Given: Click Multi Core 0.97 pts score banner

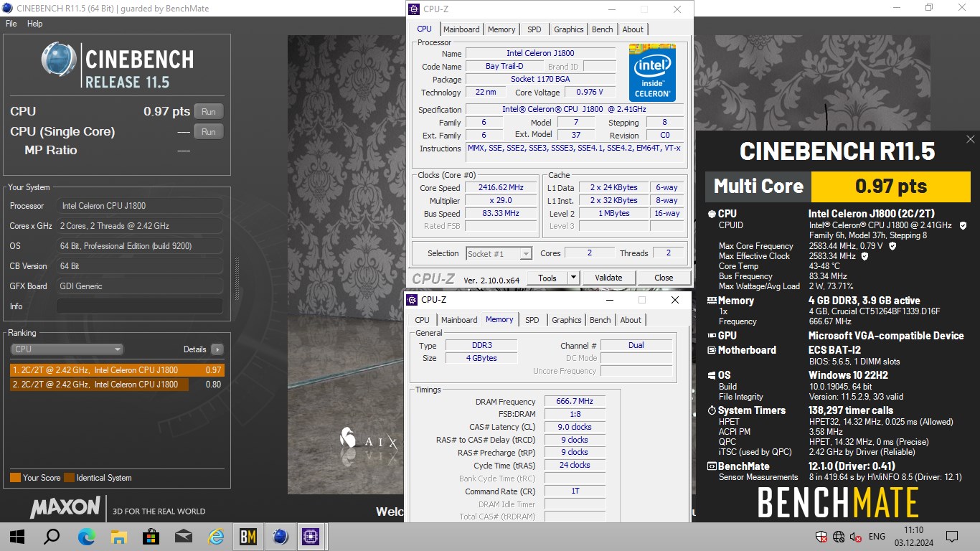Looking at the screenshot, I should (x=838, y=187).
